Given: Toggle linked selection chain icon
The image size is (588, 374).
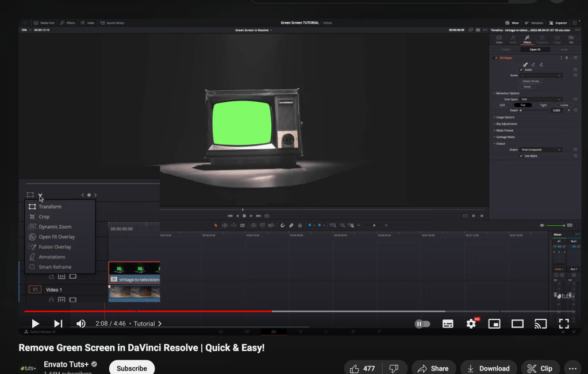Looking at the screenshot, I should click(x=291, y=225).
